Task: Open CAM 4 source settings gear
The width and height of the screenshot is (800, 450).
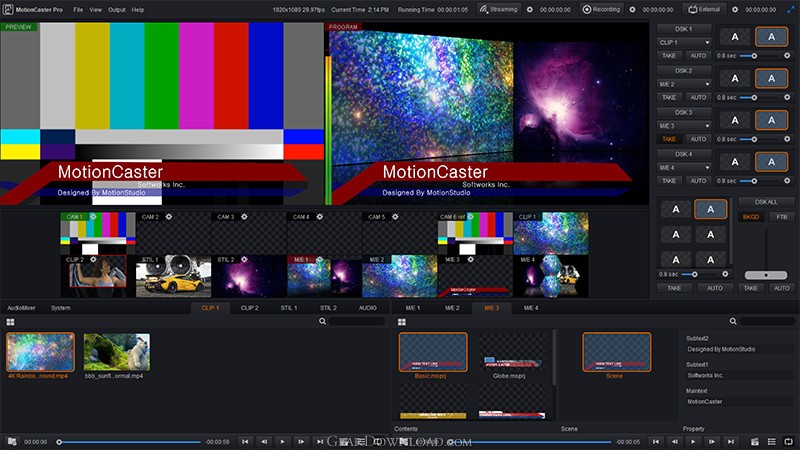Action: (x=320, y=217)
